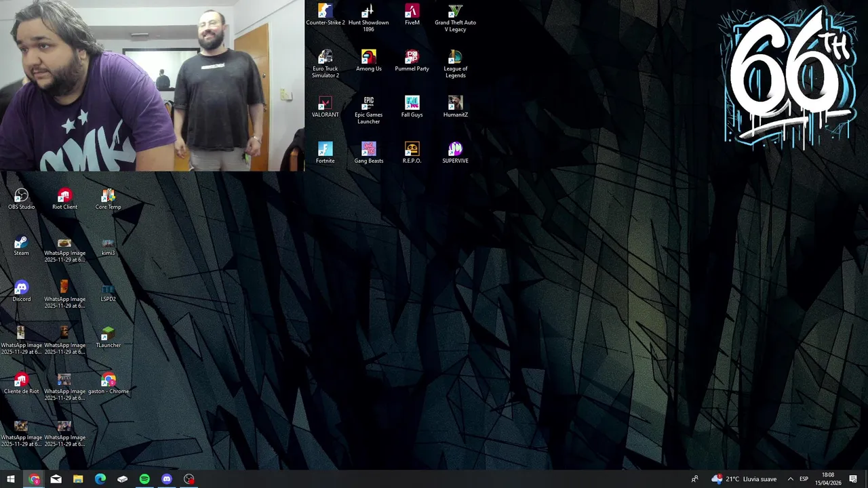Select the Counter-Strike 2 desktop shortcut
Screen dimensions: 868x488
click(325, 15)
